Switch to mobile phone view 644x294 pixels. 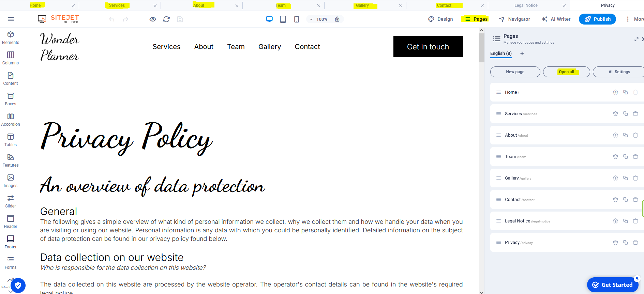[297, 19]
